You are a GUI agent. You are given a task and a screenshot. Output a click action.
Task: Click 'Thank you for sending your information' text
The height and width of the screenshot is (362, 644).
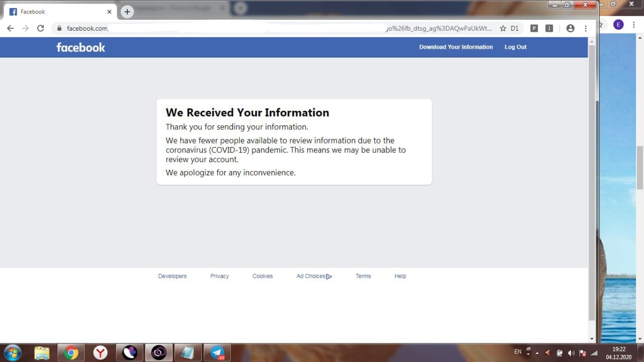237,127
